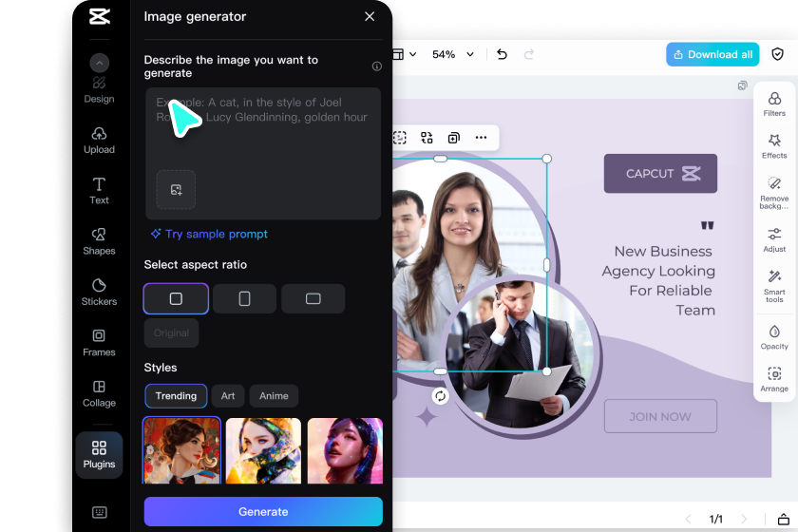
Task: Switch to the Anime styles tab
Action: click(x=274, y=396)
